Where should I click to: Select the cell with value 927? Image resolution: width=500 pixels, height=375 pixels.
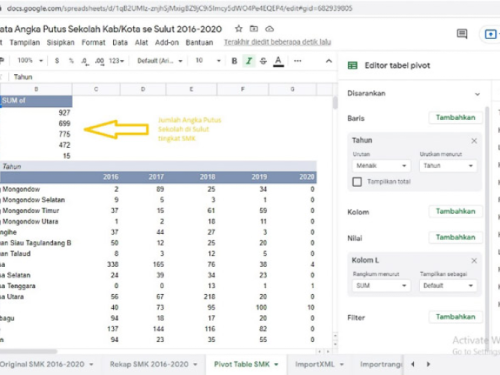(x=36, y=113)
